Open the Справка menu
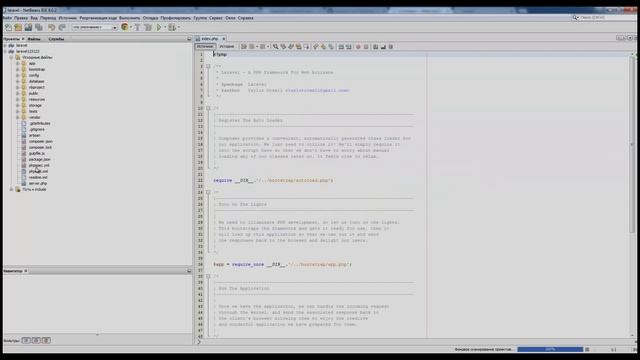Screen dimensions: 640x360 [x=245, y=18]
